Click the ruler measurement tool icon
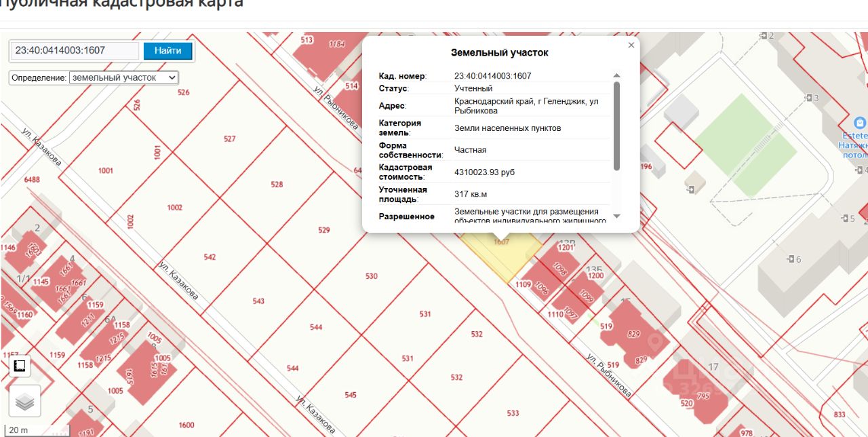Image resolution: width=868 pixels, height=437 pixels. tap(20, 366)
